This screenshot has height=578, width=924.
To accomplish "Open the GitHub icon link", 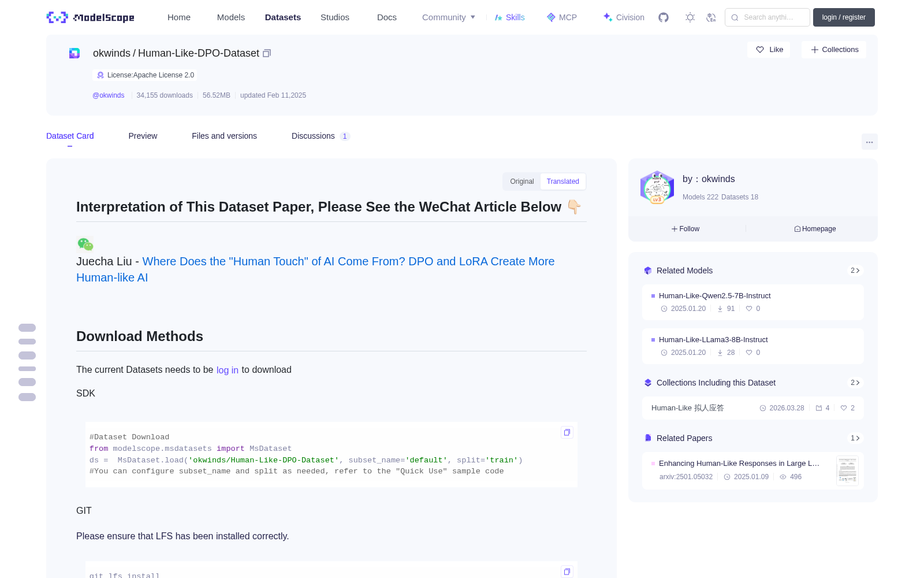I will 664,17.
